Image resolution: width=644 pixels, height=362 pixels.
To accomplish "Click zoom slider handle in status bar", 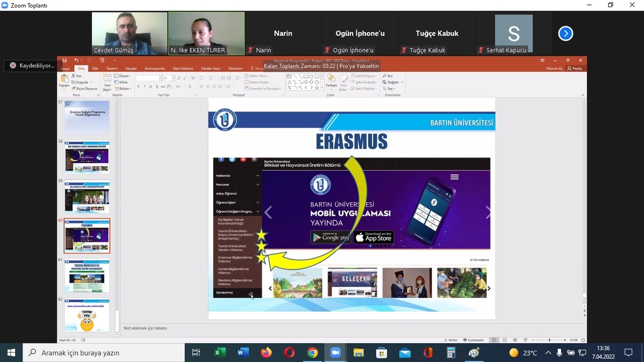I will tap(549, 340).
